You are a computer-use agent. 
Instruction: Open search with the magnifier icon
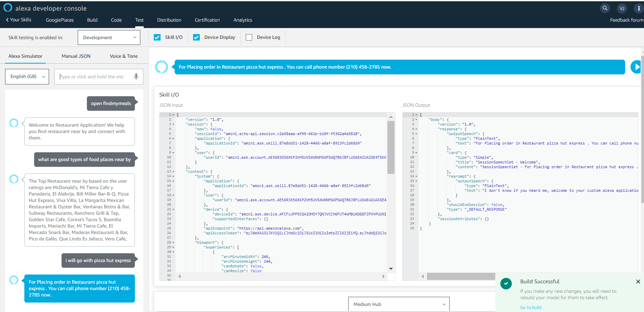[605, 8]
